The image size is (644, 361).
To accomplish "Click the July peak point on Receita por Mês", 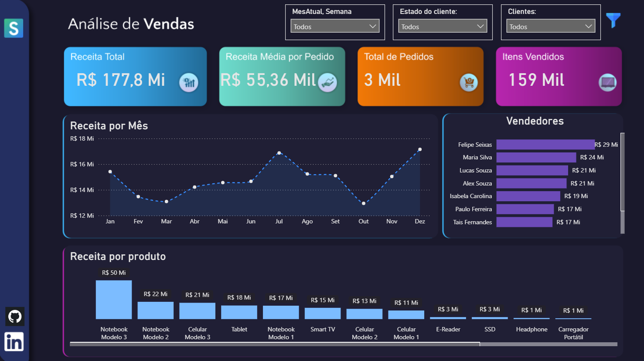I will tap(279, 152).
